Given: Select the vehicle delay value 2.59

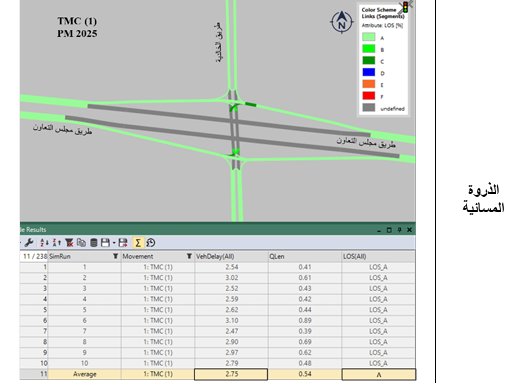Looking at the screenshot, I should [232, 299].
